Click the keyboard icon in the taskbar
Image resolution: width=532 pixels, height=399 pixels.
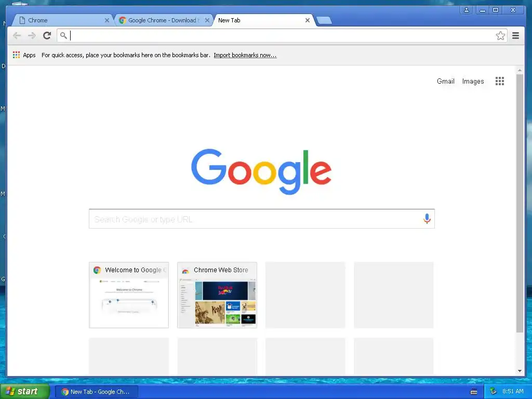pyautogui.click(x=474, y=392)
